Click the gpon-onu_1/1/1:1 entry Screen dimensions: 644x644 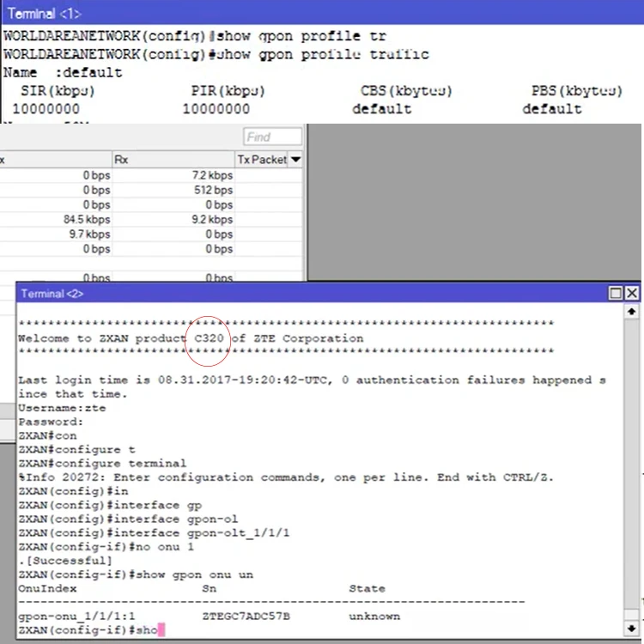(76, 616)
